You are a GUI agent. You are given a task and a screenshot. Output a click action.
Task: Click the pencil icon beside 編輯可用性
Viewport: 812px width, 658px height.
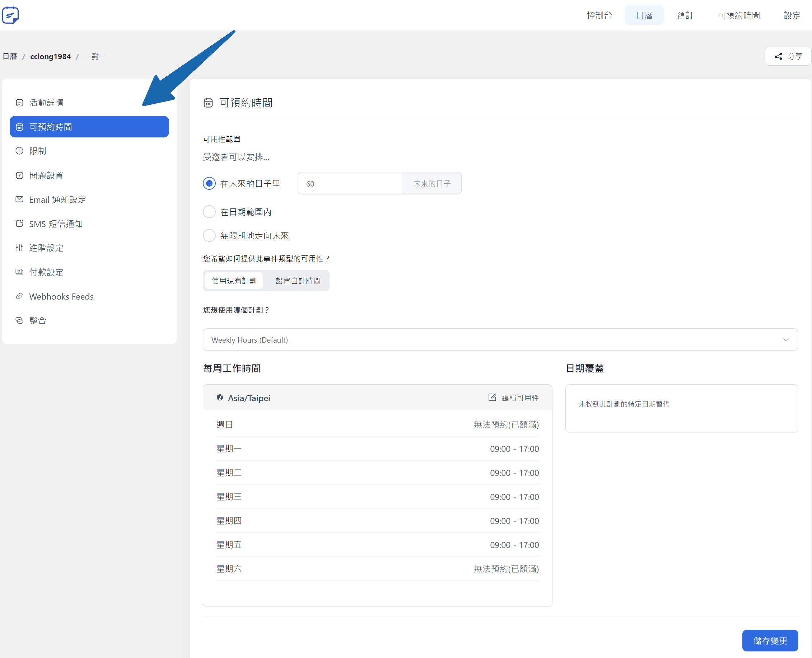[492, 398]
